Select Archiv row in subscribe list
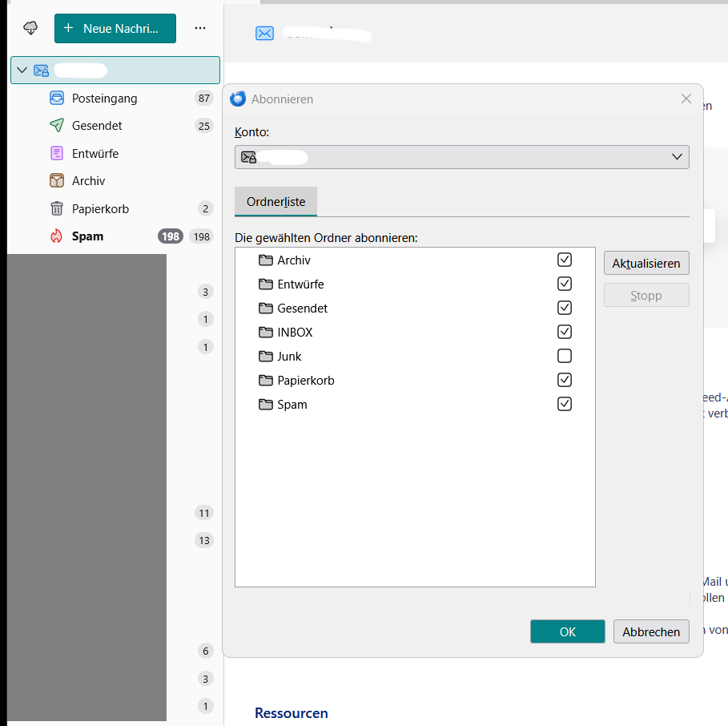728x726 pixels. (x=415, y=260)
